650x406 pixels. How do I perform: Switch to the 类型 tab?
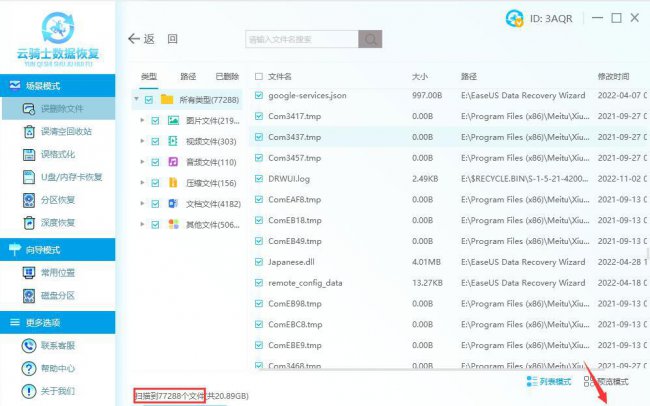click(149, 76)
